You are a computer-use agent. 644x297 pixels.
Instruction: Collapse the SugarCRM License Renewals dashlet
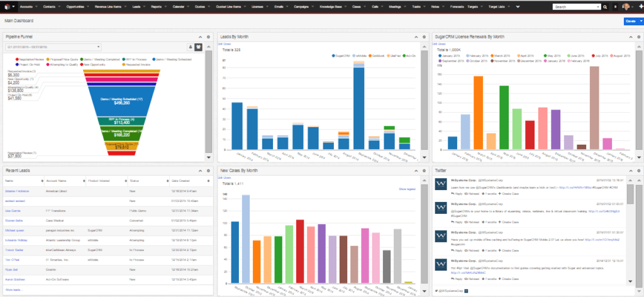click(631, 37)
